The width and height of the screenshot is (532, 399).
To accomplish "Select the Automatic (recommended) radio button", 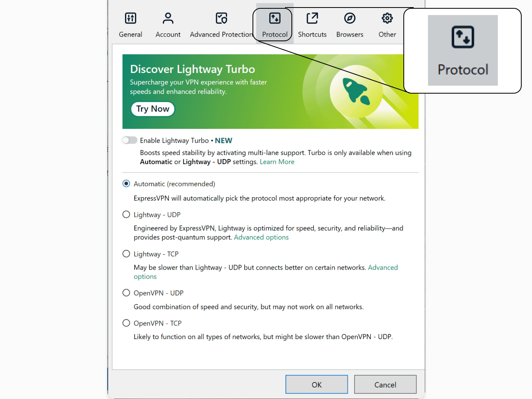I will tap(126, 184).
